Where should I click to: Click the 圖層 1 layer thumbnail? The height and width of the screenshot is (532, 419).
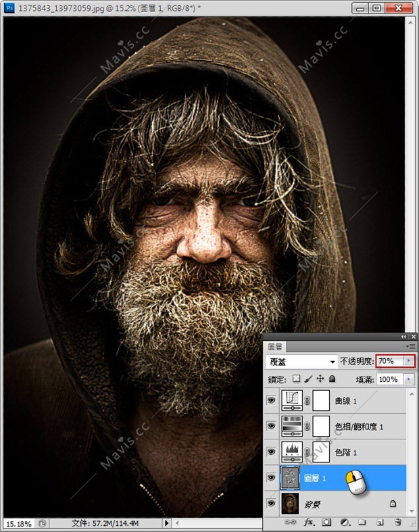tap(290, 478)
